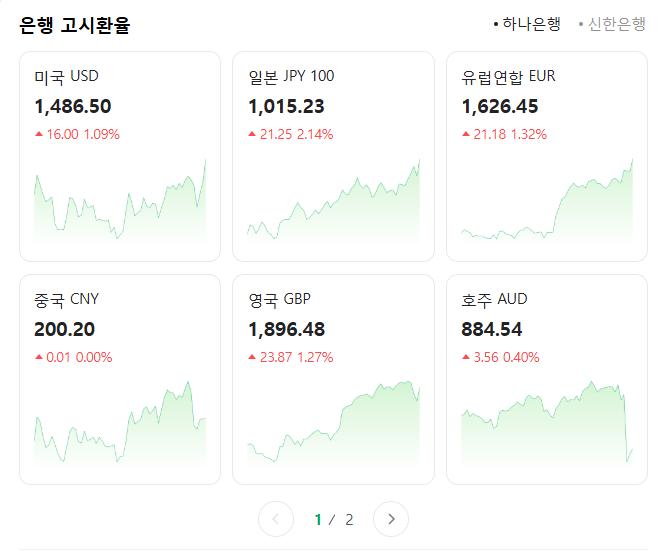
Task: Click the GBP rate 1,896.48
Action: [x=287, y=329]
